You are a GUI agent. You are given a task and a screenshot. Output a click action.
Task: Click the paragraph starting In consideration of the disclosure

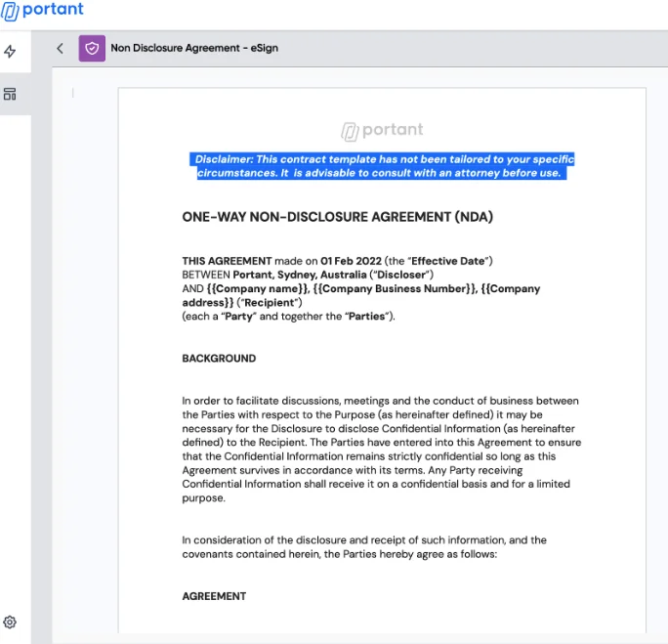click(x=364, y=547)
